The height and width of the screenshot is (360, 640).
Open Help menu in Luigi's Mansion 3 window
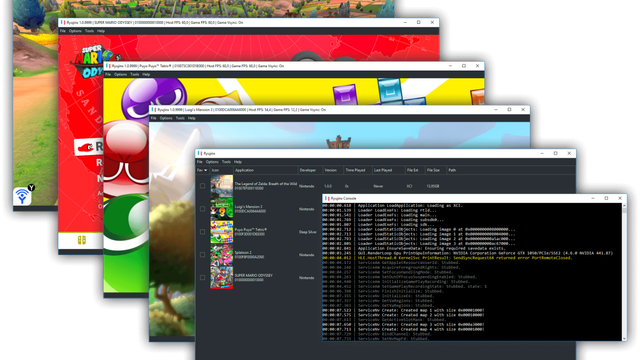tap(192, 118)
